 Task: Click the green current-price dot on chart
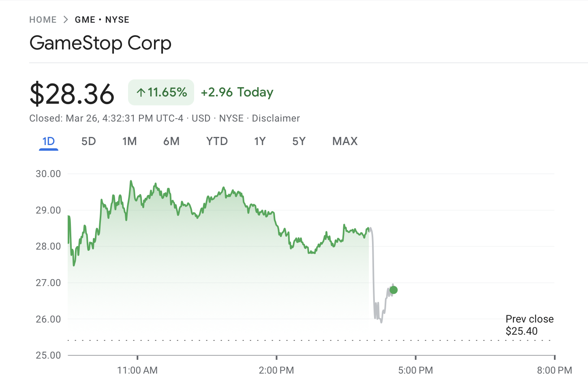coord(393,290)
